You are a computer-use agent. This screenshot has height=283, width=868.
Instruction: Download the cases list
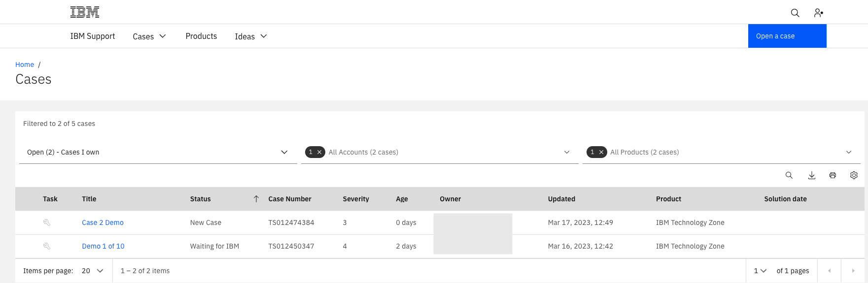812,175
